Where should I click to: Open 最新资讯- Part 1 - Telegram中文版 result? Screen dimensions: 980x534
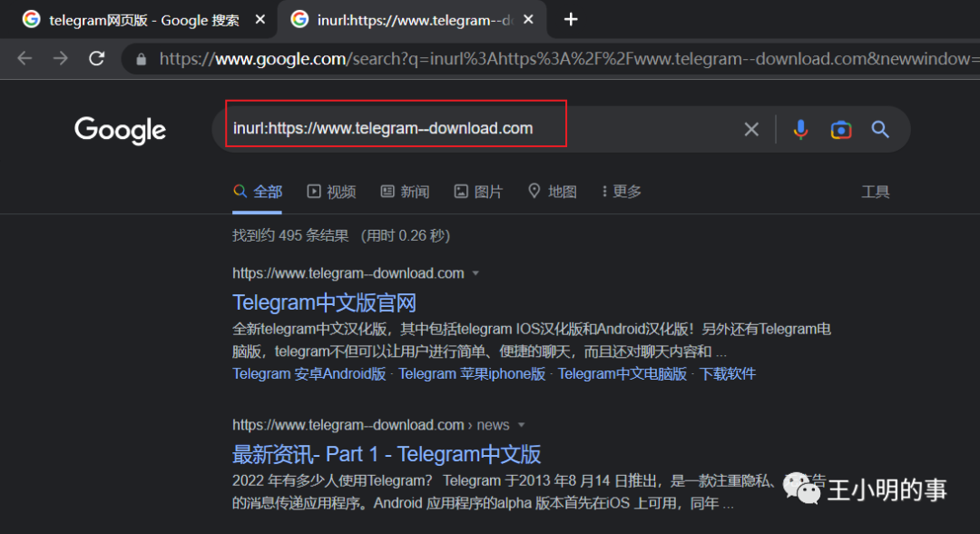tap(387, 455)
